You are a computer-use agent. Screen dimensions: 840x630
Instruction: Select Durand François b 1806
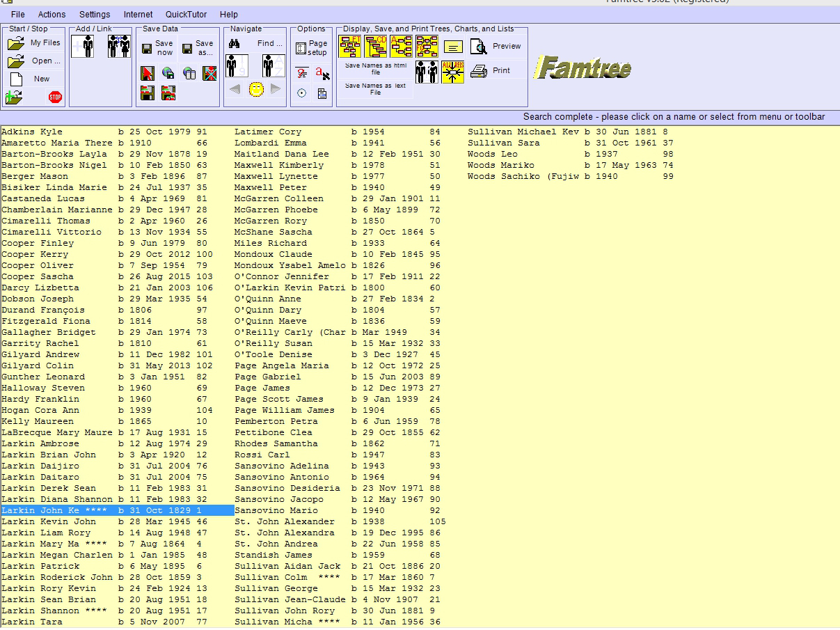117,310
